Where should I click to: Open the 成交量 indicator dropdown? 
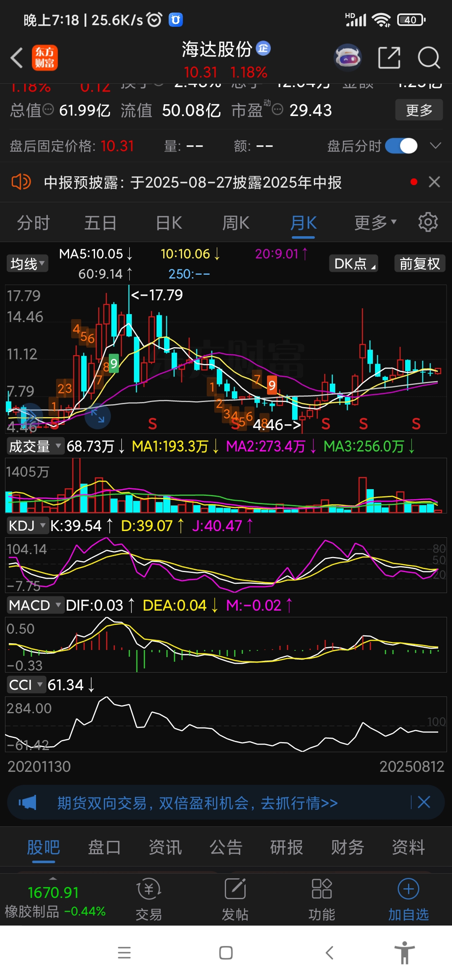pyautogui.click(x=35, y=446)
